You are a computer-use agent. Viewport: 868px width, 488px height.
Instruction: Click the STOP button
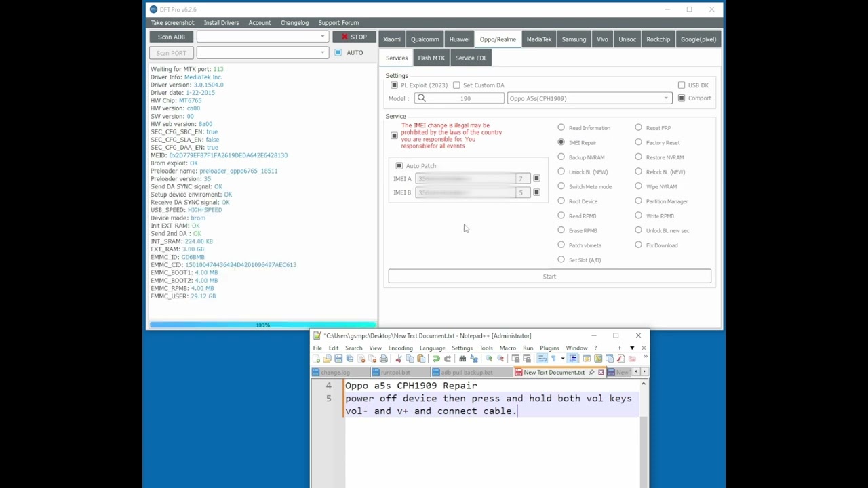tap(354, 37)
